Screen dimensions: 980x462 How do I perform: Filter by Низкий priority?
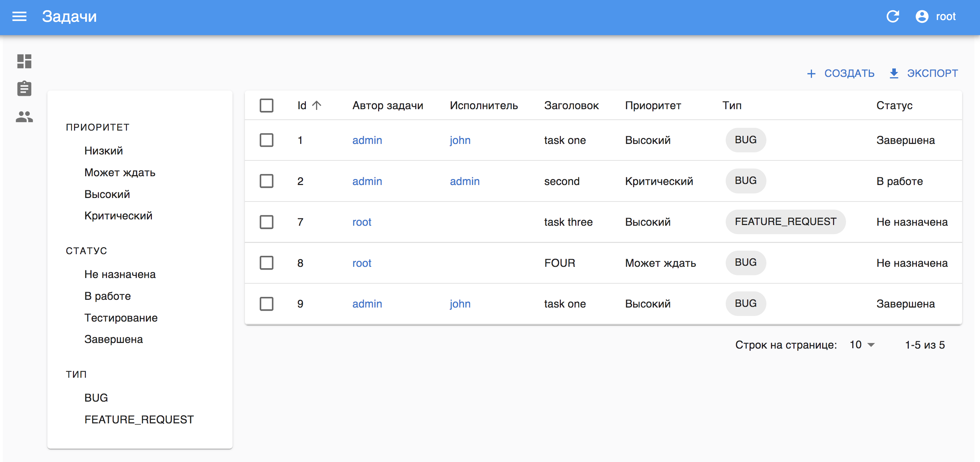tap(103, 151)
